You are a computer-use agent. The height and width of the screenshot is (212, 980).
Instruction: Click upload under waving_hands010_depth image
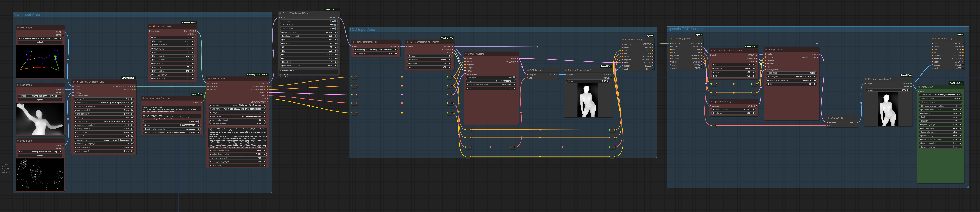[40, 100]
